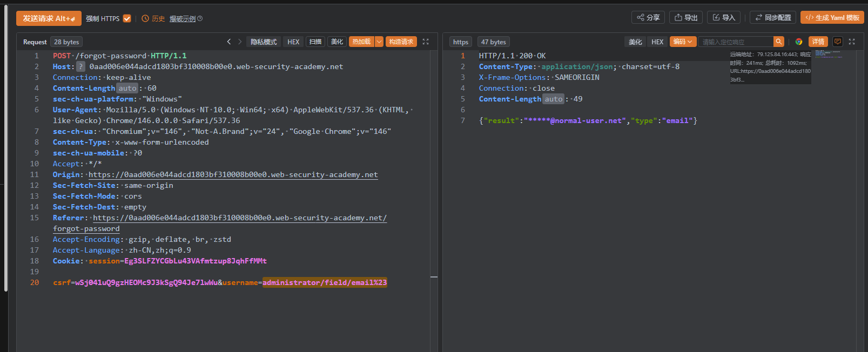
Task: Click Sync Config (同步配置) button
Action: click(773, 18)
